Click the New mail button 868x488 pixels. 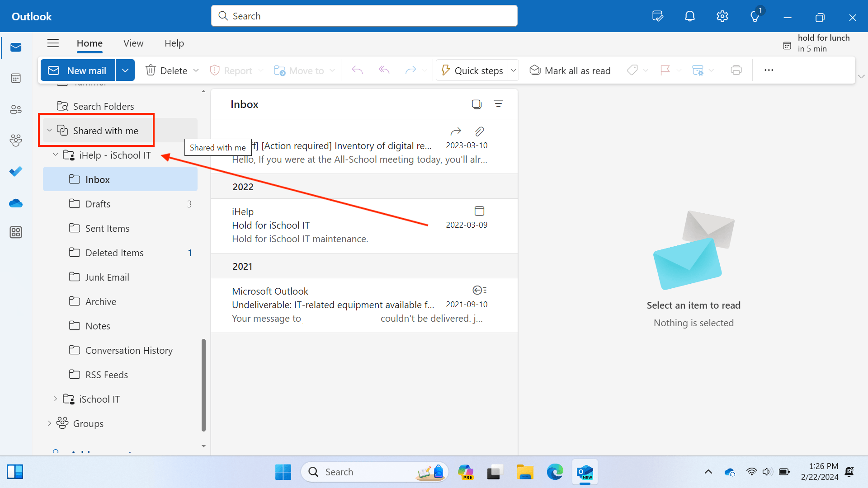78,70
